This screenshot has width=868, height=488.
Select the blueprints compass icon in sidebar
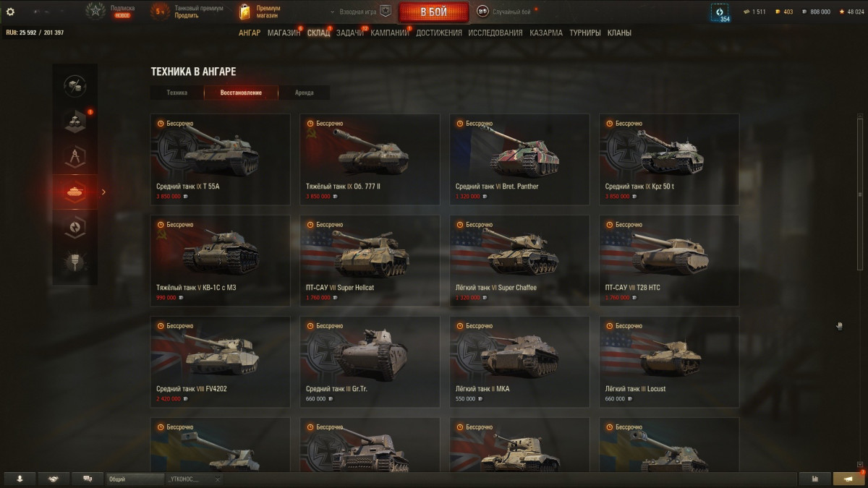click(x=75, y=156)
